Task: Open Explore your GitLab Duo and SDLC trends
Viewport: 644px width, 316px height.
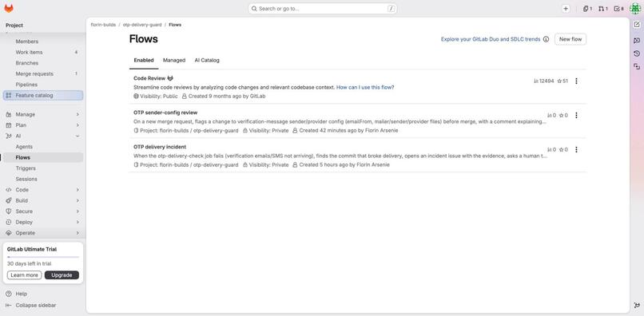Action: 491,39
